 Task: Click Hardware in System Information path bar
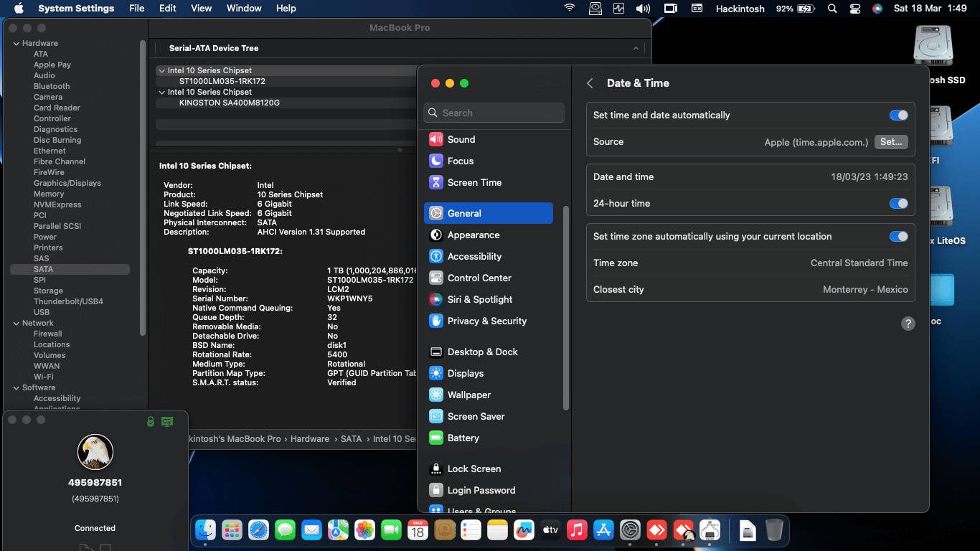[x=310, y=438]
